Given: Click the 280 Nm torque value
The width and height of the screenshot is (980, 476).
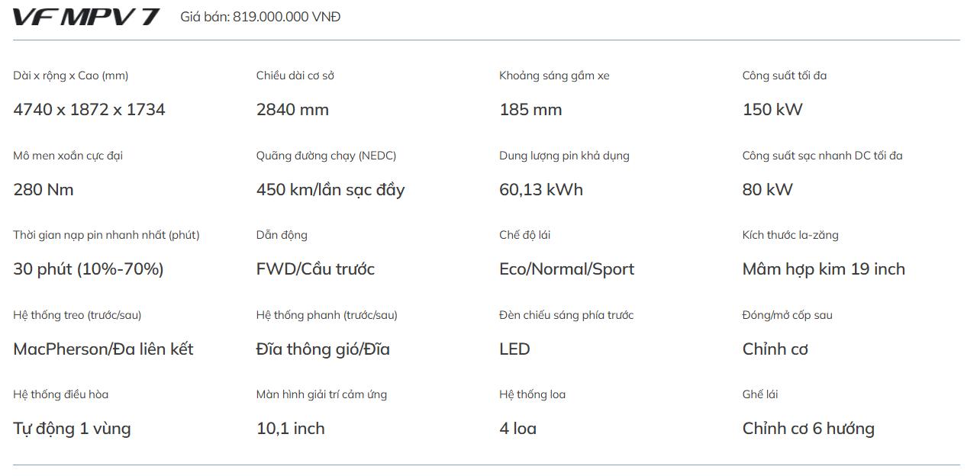Looking at the screenshot, I should [x=44, y=190].
